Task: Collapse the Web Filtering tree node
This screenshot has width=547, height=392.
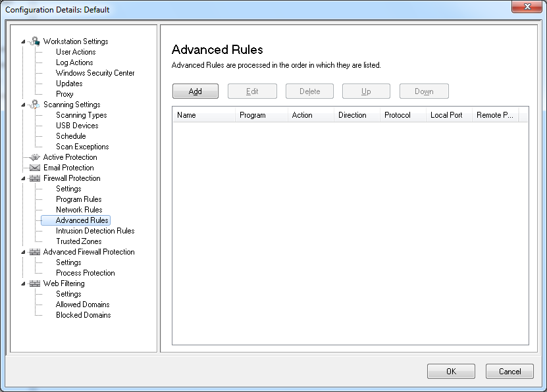Action: (24, 284)
